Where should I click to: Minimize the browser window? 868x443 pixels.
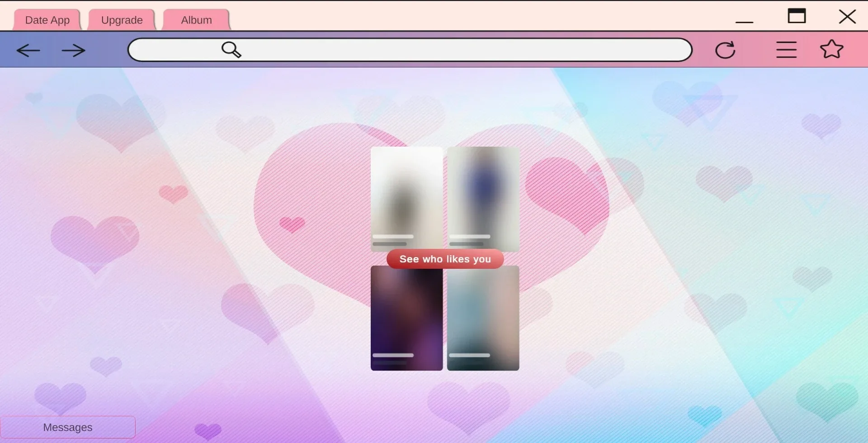pos(743,20)
